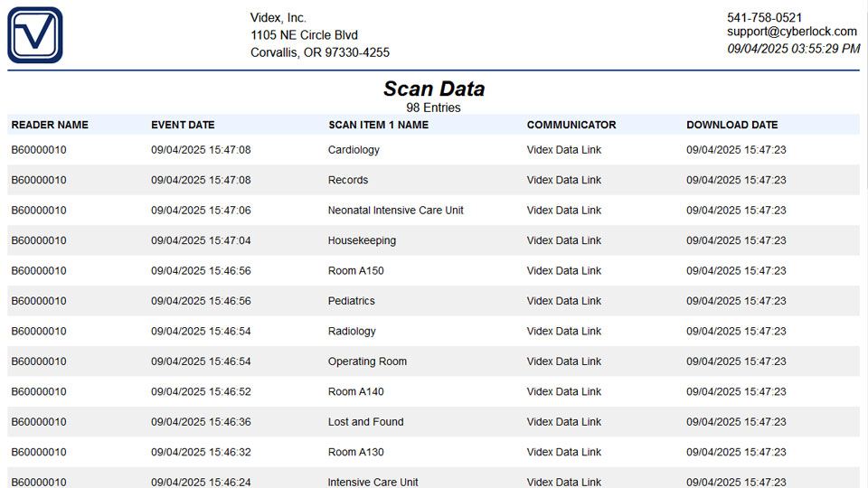Click the DOWNLOAD DATE column header
Image resolution: width=868 pixels, height=488 pixels.
tap(731, 125)
